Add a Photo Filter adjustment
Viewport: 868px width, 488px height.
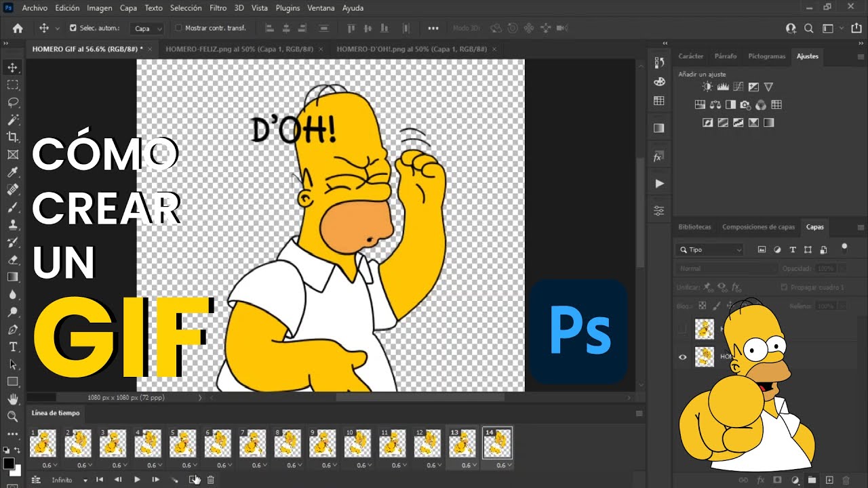tap(746, 105)
